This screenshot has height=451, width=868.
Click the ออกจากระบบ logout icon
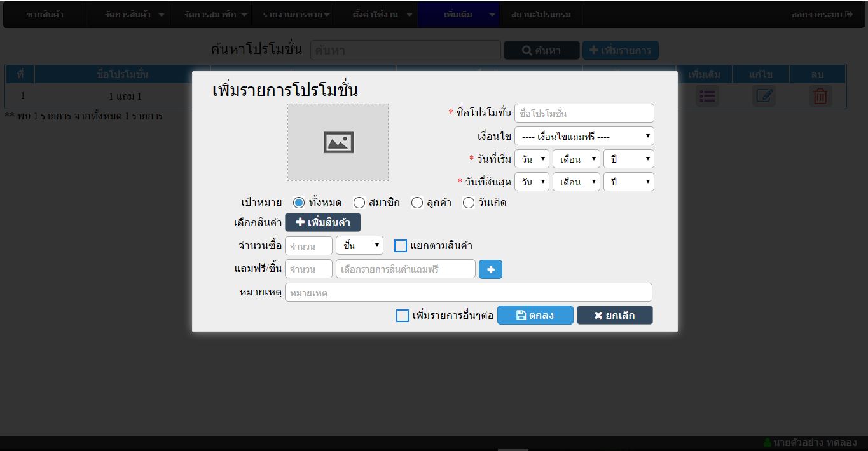point(849,14)
